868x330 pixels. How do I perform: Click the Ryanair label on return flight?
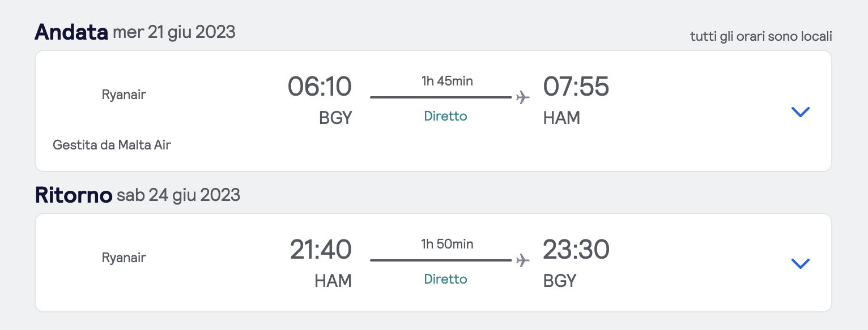tap(124, 258)
